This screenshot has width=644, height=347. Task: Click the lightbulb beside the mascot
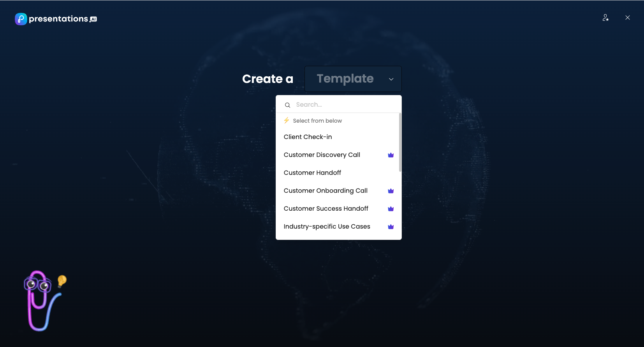(62, 281)
